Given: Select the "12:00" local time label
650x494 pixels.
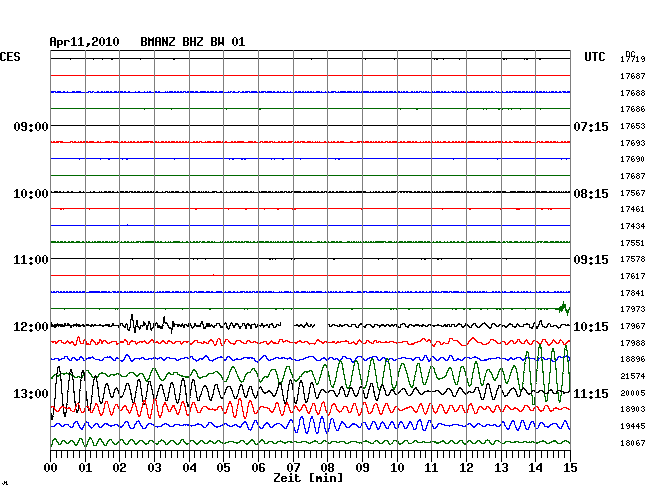Looking at the screenshot, I should point(31,327).
